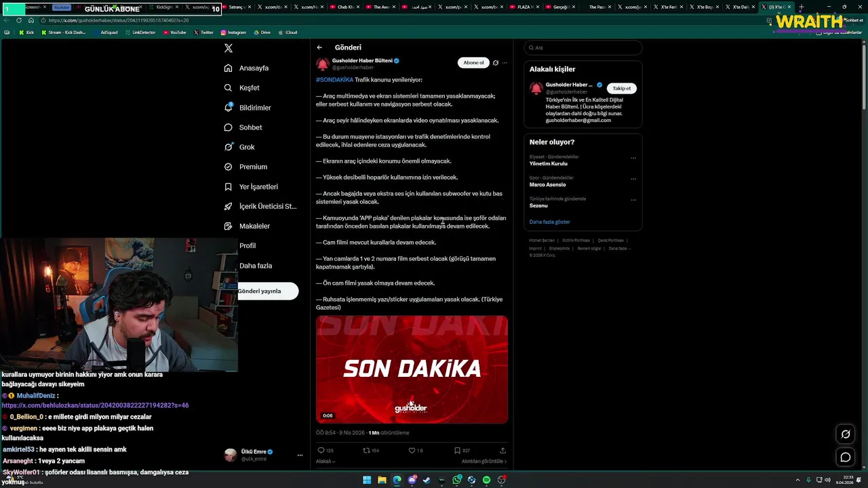Open Yönetim Kurulu trend
Image resolution: width=868 pixels, height=488 pixels.
coord(549,164)
